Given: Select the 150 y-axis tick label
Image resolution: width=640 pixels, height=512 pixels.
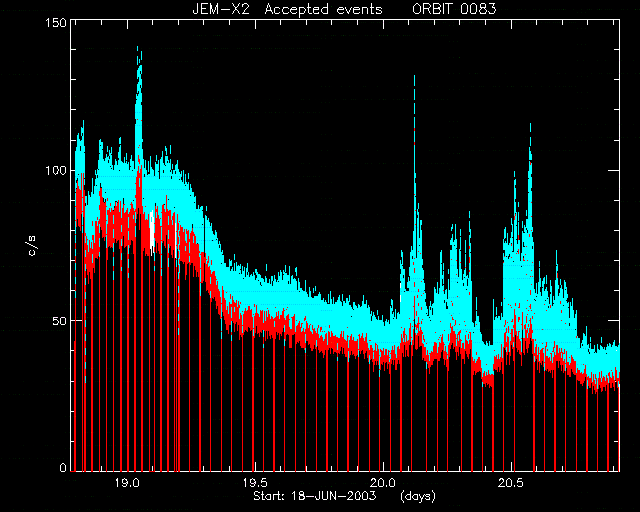Looking at the screenshot, I should click(56, 22).
